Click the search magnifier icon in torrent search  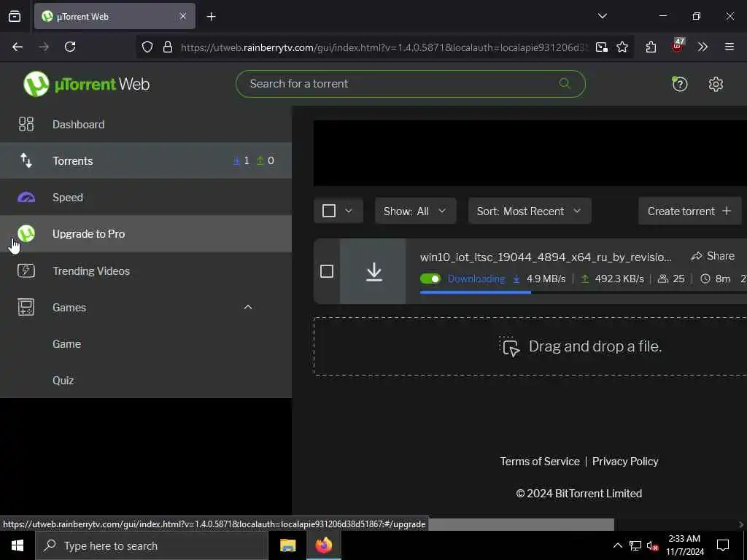565,84
